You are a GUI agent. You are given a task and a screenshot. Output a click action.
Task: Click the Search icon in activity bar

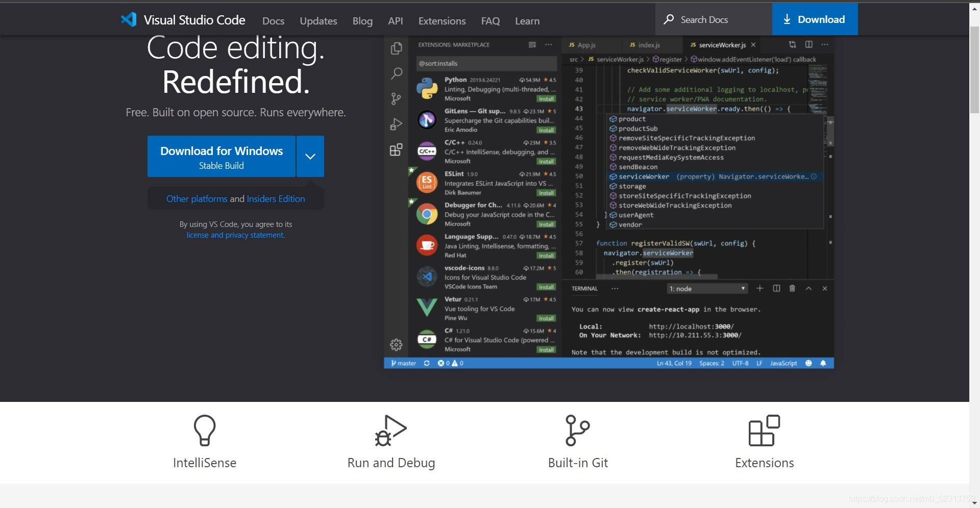396,73
